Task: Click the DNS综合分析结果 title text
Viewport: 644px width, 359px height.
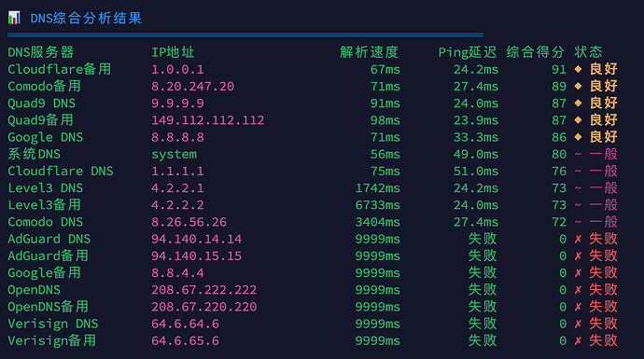Action: click(86, 18)
